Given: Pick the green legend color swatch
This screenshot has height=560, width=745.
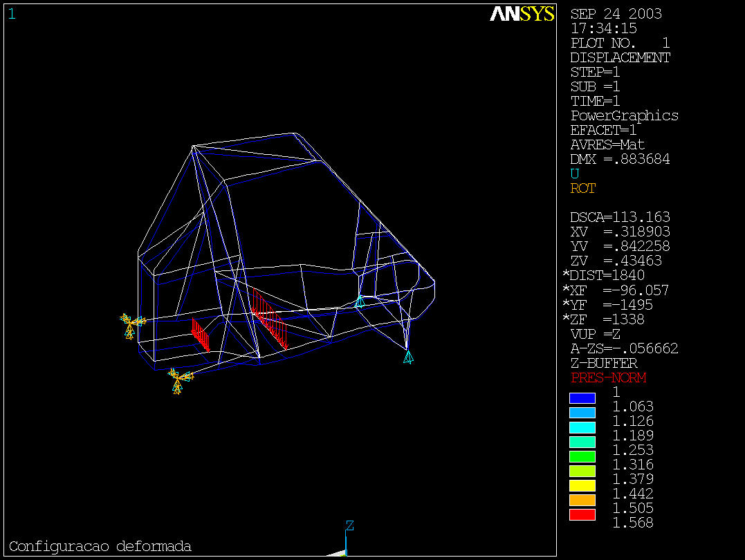Looking at the screenshot, I should point(582,456).
